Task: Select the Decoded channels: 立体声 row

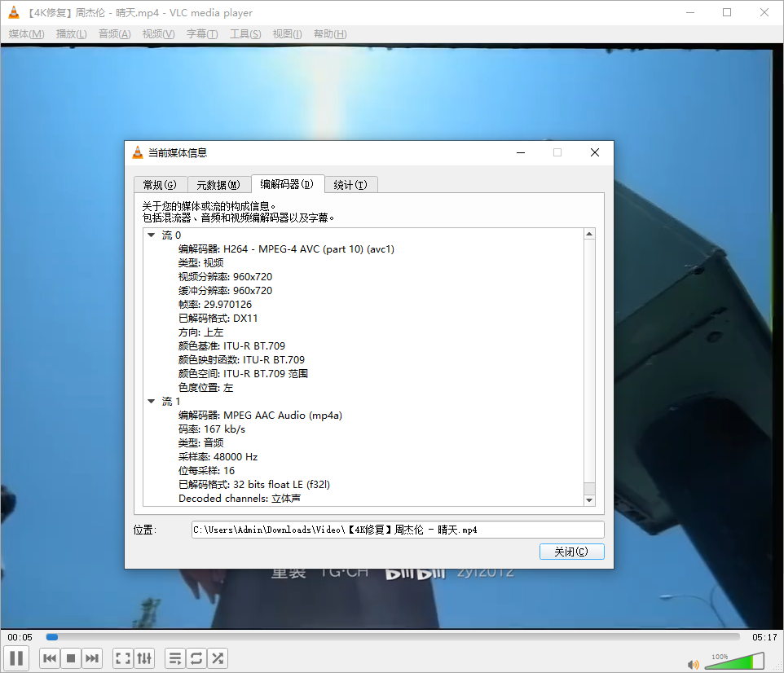Action: pos(240,499)
